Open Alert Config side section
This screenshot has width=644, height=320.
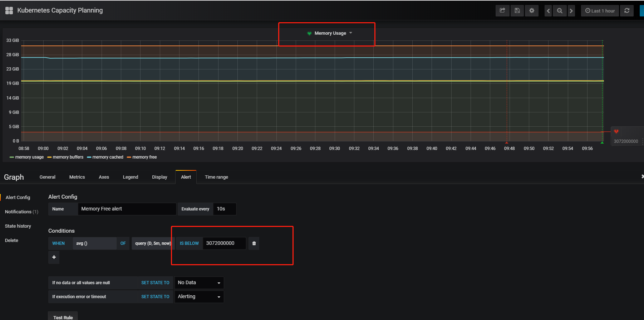click(18, 198)
